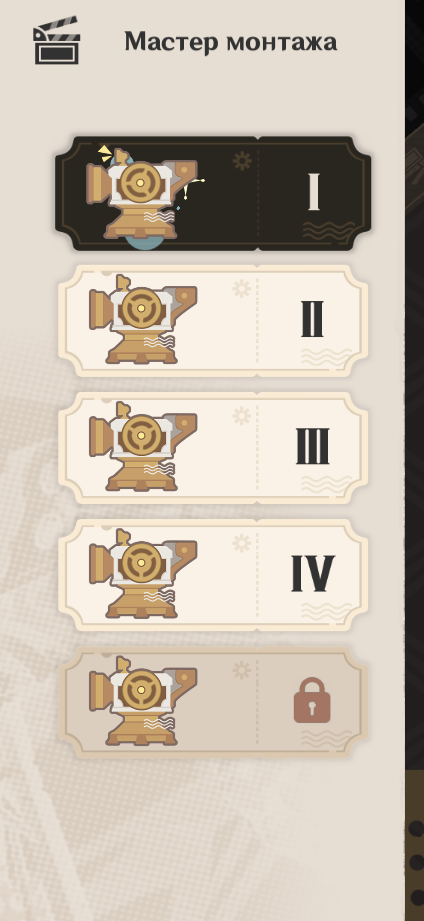
Task: Click the Мастер монтажа title text
Action: point(231,42)
